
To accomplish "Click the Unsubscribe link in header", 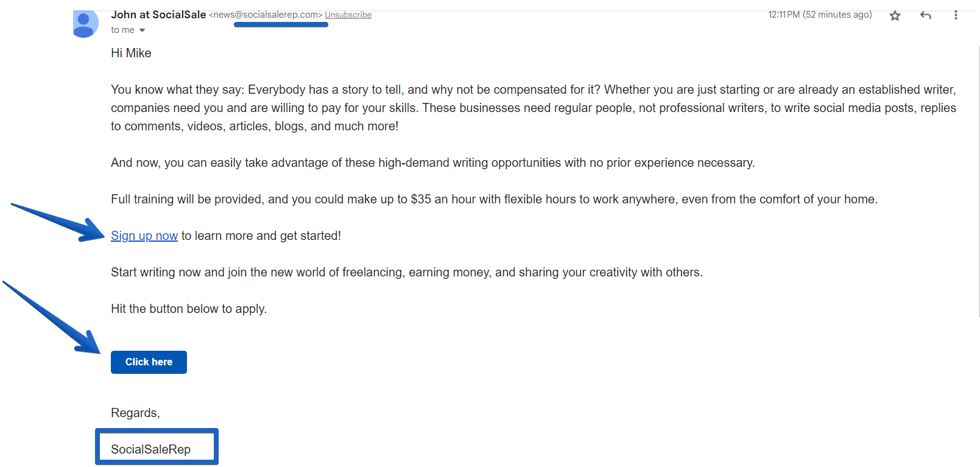I will click(x=348, y=15).
